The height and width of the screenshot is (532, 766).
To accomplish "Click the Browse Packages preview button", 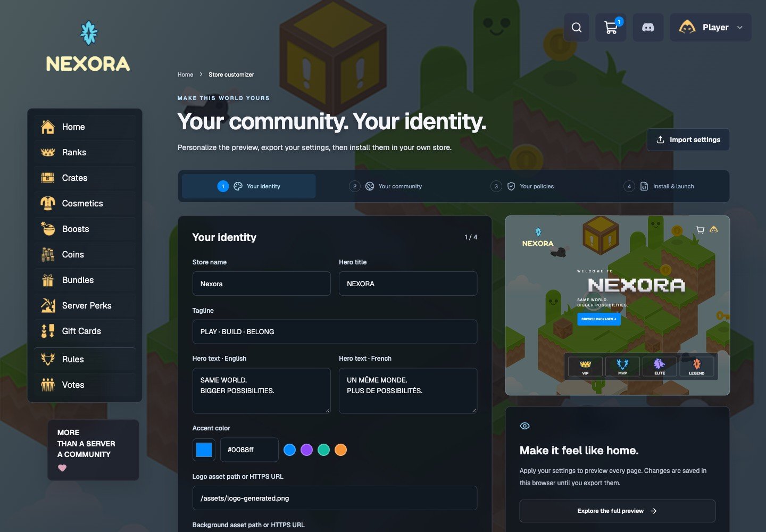I will tap(598, 319).
